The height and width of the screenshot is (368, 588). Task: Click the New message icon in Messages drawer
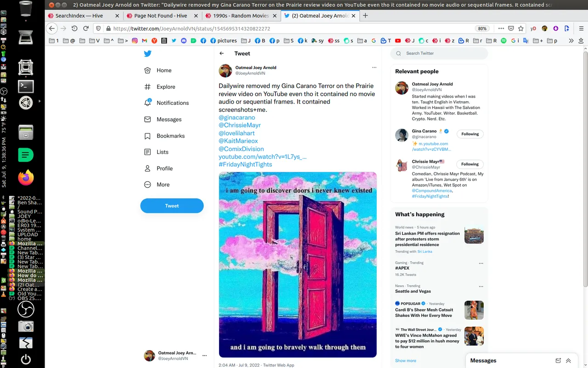coord(558,361)
